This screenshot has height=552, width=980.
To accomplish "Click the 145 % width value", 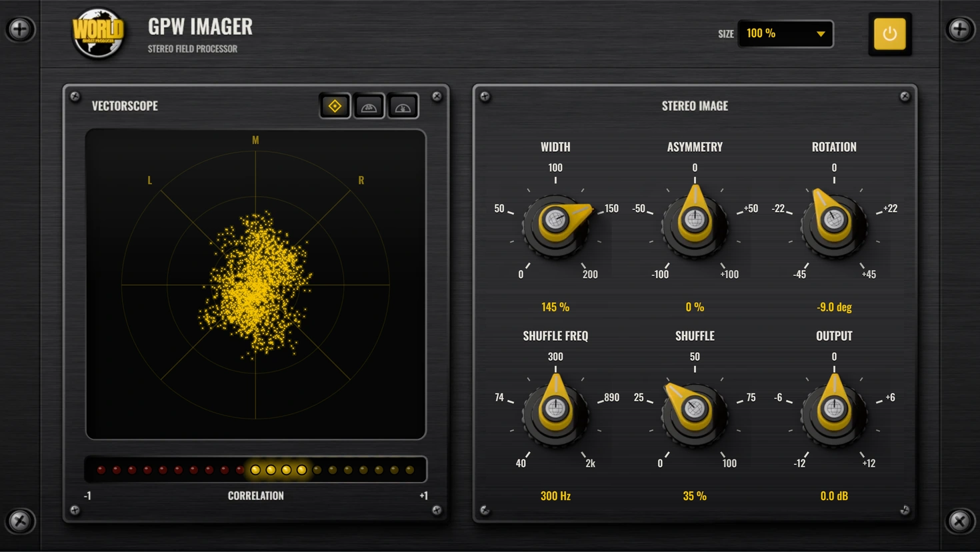I will (x=555, y=307).
